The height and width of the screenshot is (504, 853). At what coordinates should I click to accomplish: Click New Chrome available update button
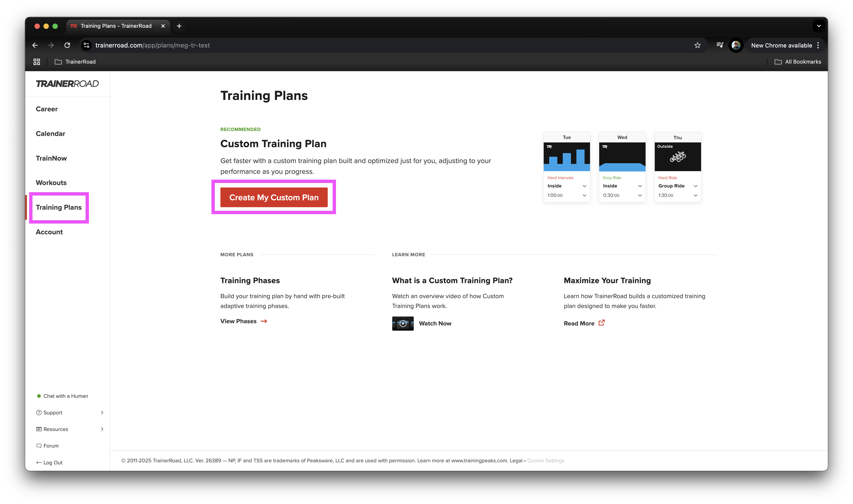[781, 45]
